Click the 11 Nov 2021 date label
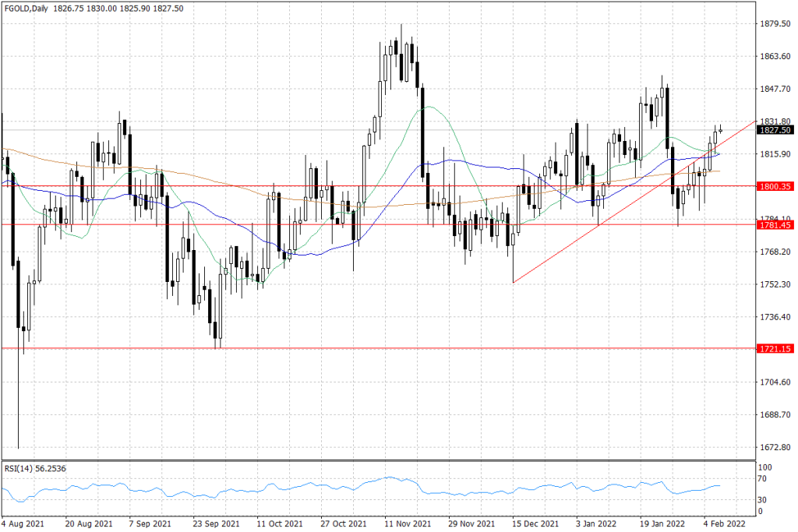 tap(406, 523)
